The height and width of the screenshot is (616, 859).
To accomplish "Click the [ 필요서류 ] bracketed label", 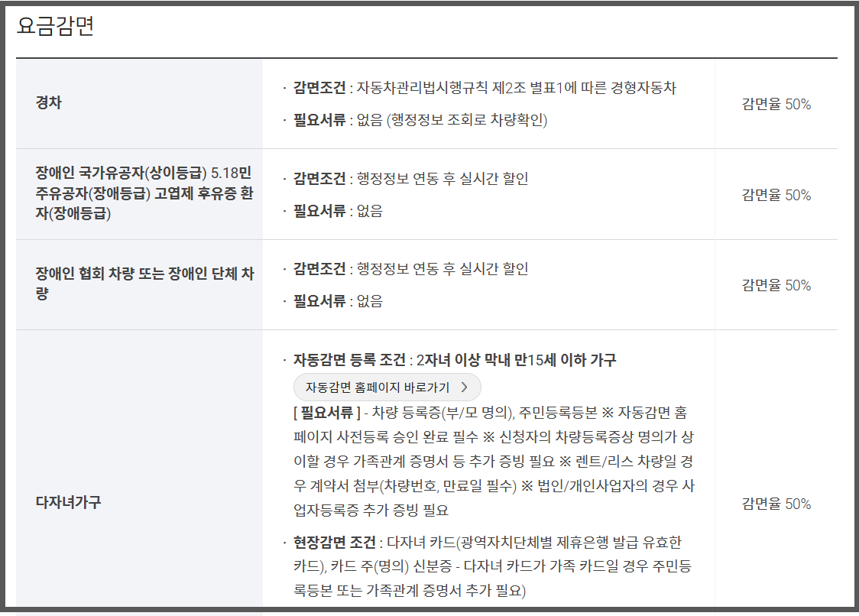I will [327, 410].
